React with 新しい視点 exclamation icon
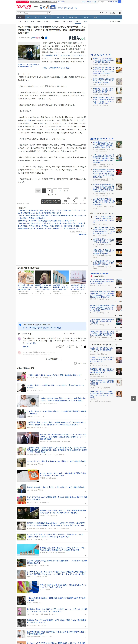 tap(83, 201)
